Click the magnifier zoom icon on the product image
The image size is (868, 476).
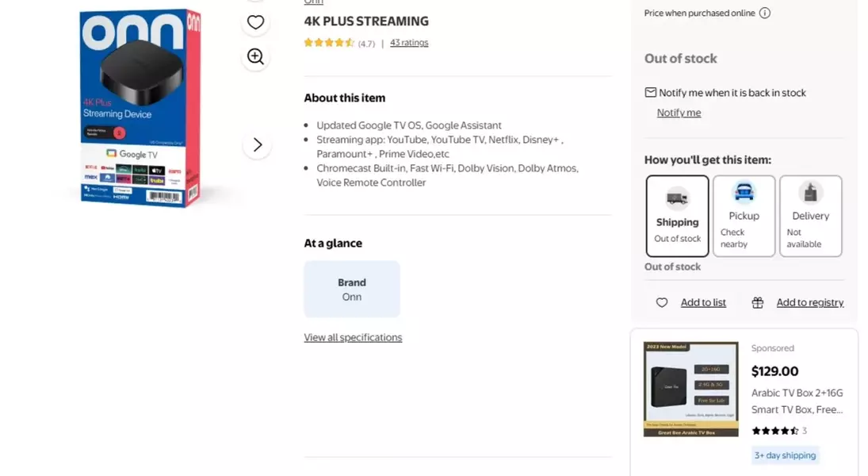(x=255, y=56)
